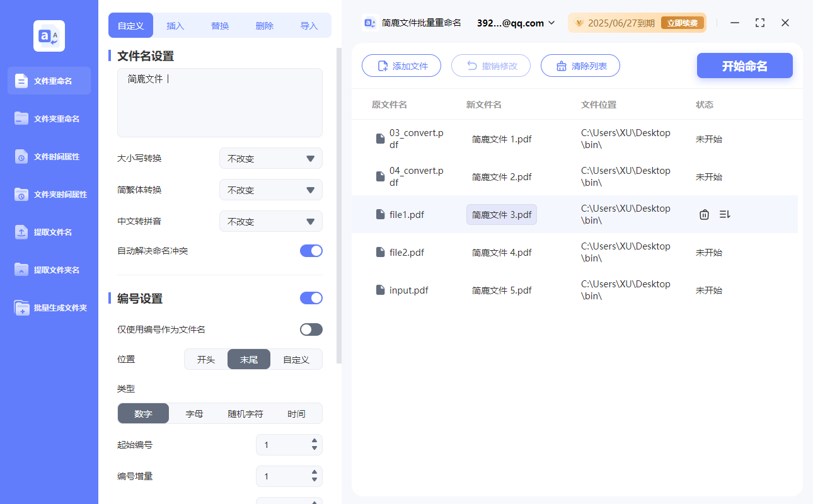813x504 pixels.
Task: Open the 提取文件名 feature
Action: (49, 232)
